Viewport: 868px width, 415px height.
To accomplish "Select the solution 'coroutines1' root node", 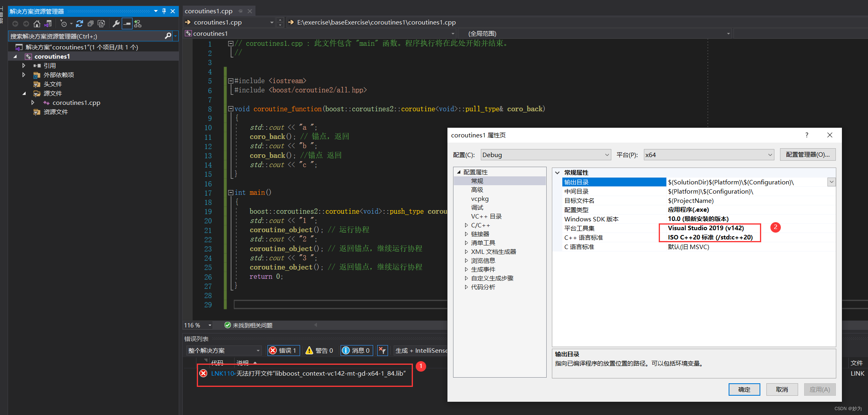I will (x=82, y=47).
